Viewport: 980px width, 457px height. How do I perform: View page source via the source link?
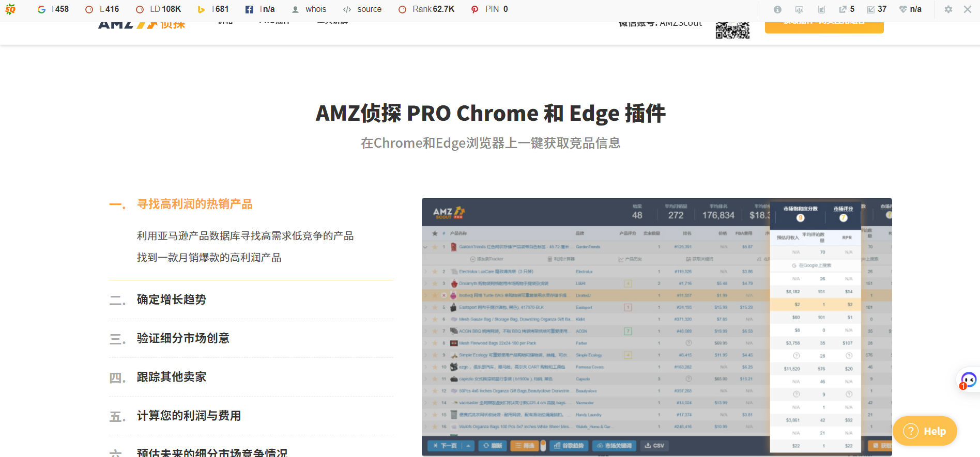click(362, 9)
